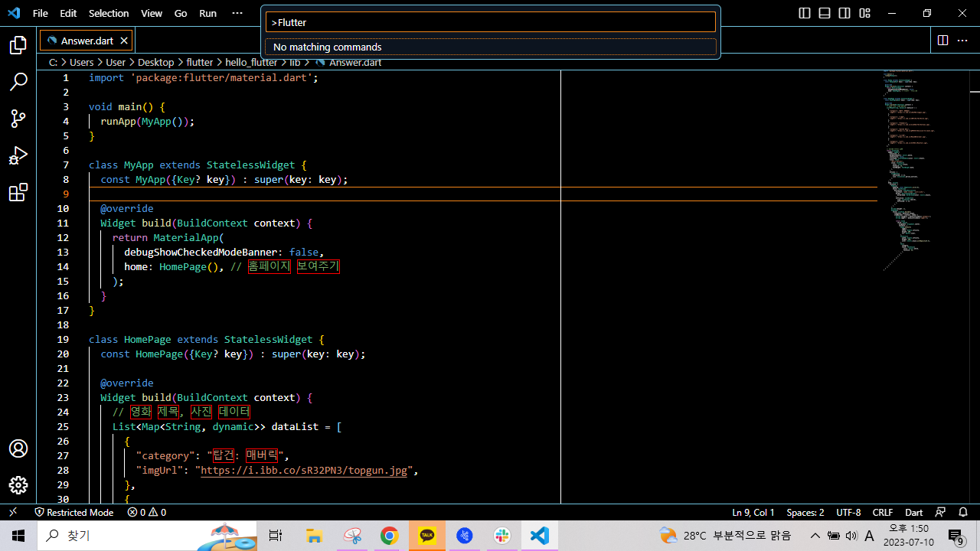Viewport: 980px width, 551px height.
Task: Open the Run and Debug view
Action: (x=18, y=155)
